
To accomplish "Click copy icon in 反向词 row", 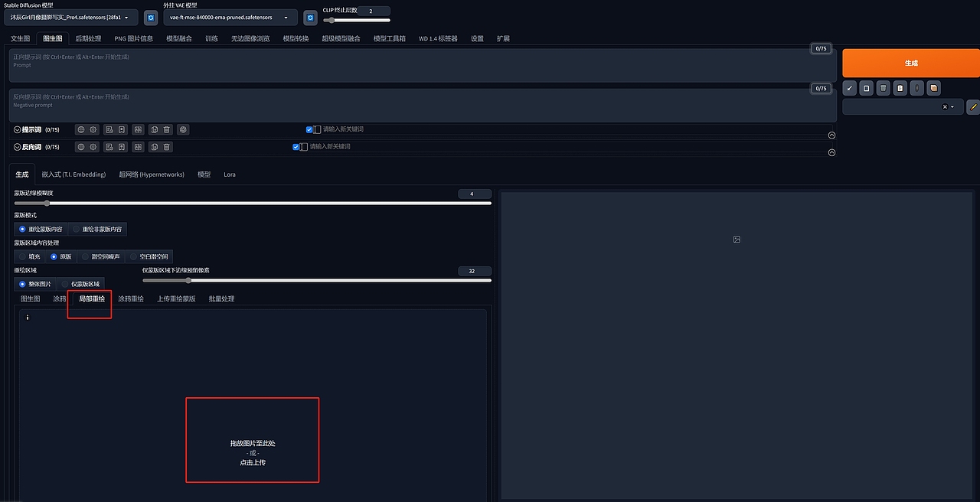I will pos(154,147).
